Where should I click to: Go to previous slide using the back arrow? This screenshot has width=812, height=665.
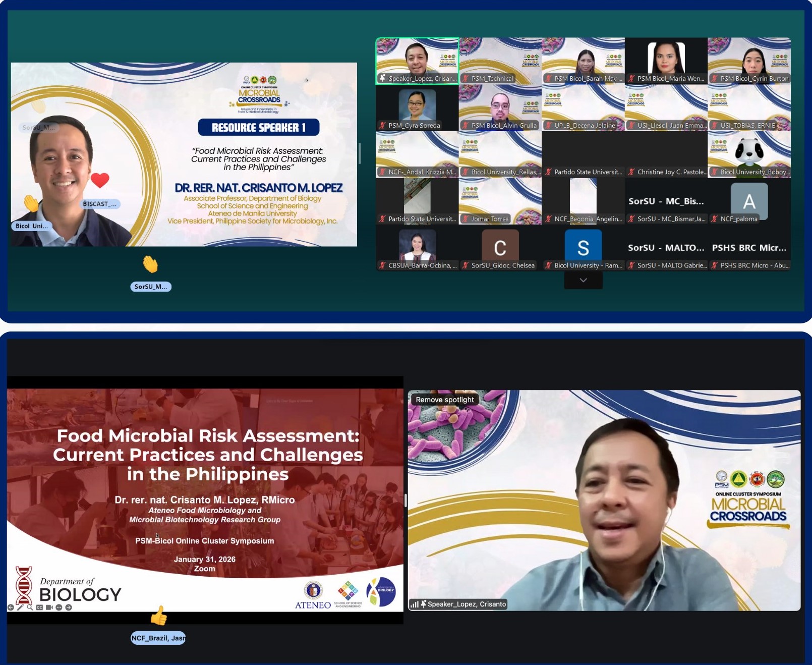(x=11, y=607)
